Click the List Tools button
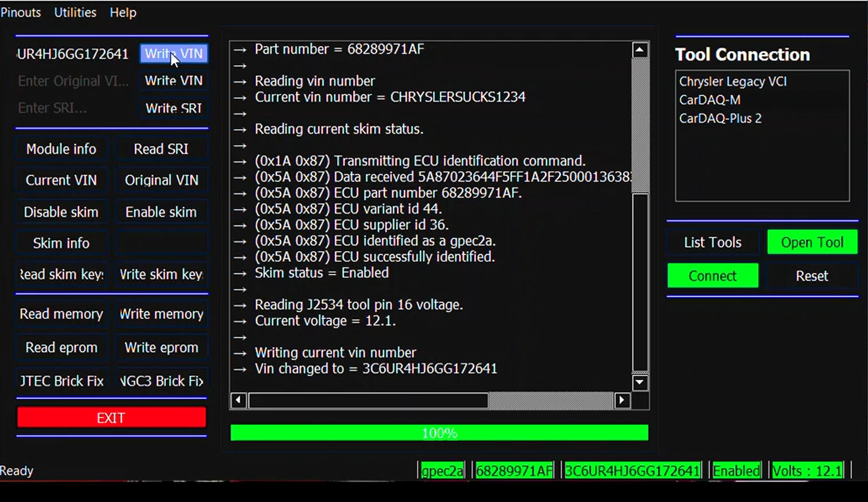 [712, 242]
